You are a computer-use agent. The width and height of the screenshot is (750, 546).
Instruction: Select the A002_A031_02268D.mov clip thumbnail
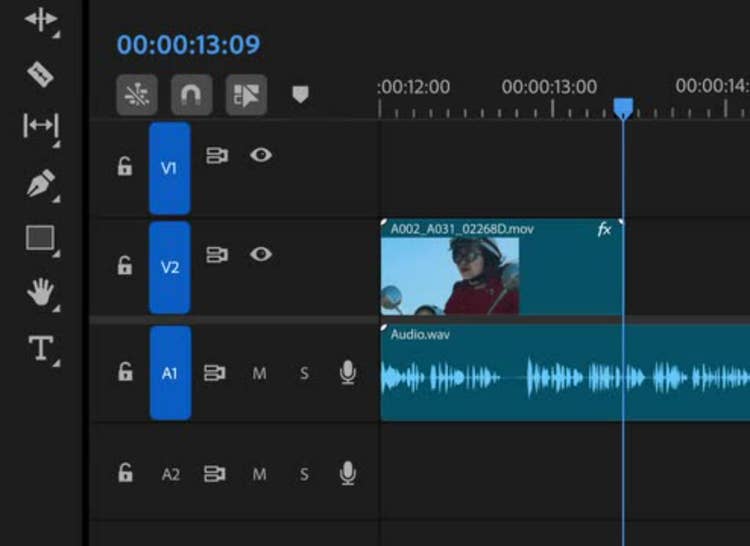(450, 276)
